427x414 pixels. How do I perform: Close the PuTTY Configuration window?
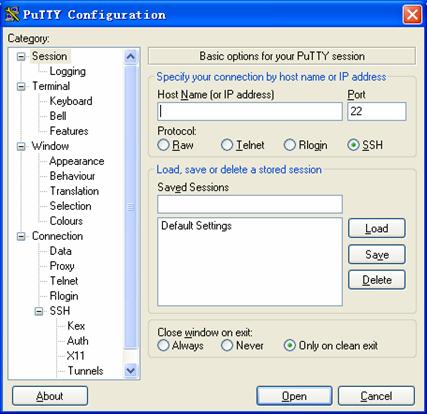click(412, 15)
